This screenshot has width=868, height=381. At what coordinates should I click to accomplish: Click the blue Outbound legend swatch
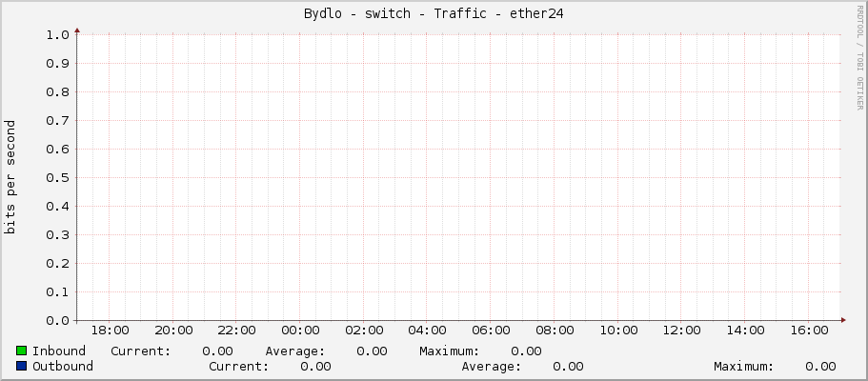22,366
